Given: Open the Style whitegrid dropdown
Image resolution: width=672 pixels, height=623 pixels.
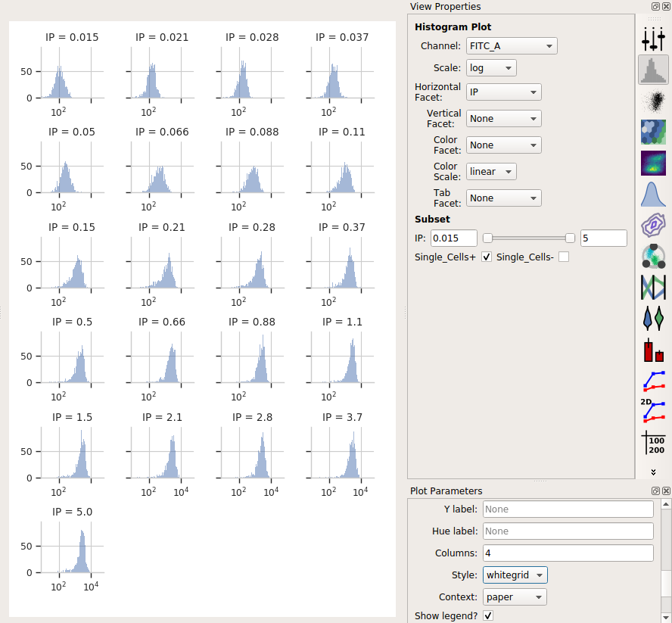Looking at the screenshot, I should click(515, 575).
